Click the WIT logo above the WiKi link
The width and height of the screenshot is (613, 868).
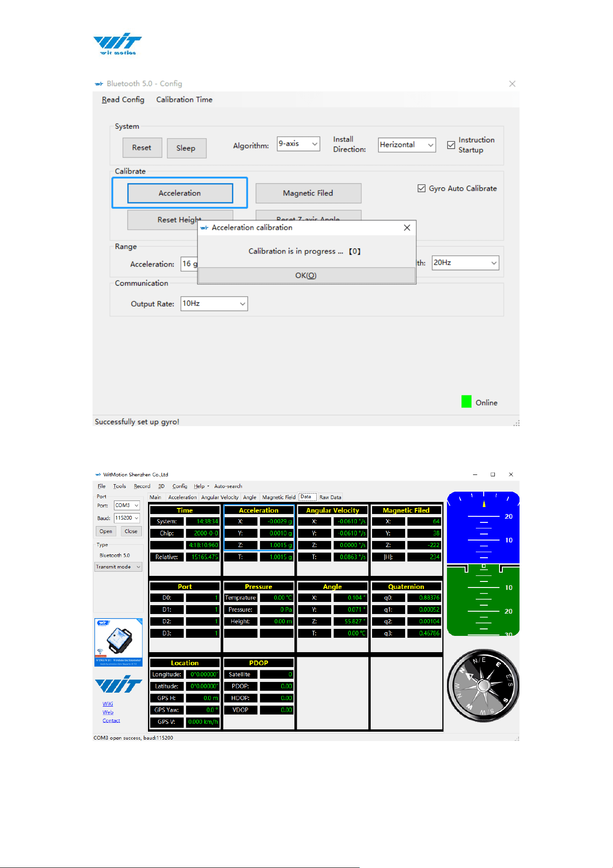118,684
